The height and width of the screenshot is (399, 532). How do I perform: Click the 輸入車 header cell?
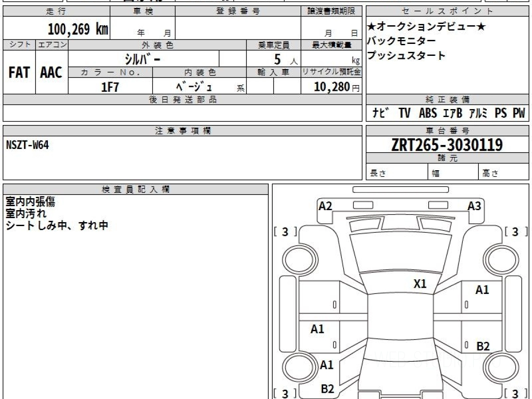[274, 72]
